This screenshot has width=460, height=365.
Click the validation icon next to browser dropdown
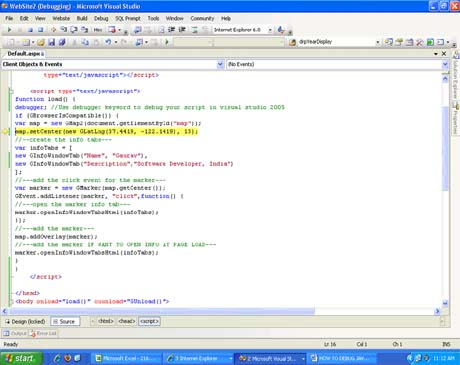281,30
